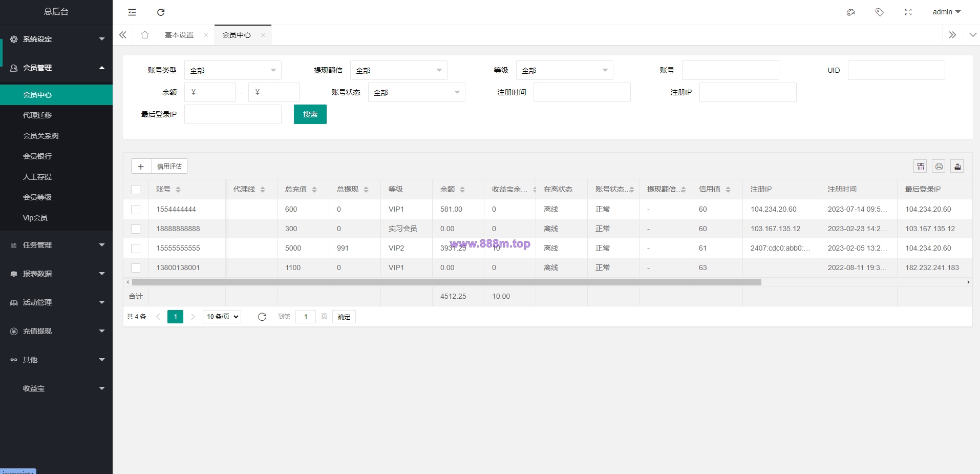This screenshot has height=474, width=980.
Task: Open the column filter grid icon
Action: (x=921, y=166)
